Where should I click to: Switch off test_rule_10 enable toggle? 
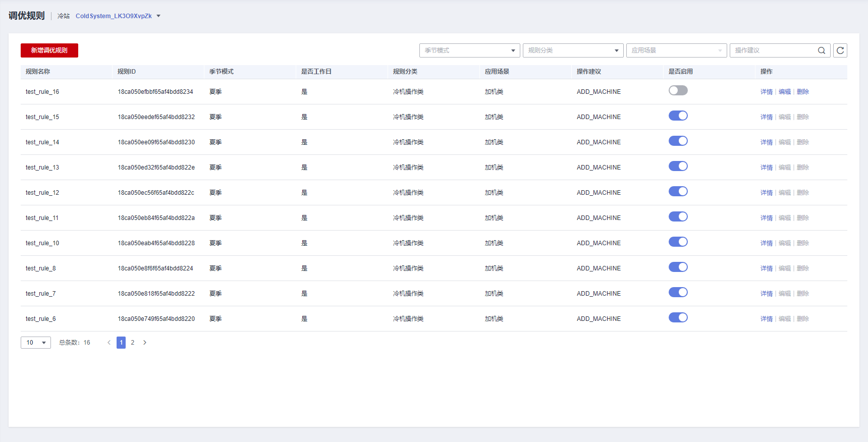[x=678, y=242]
